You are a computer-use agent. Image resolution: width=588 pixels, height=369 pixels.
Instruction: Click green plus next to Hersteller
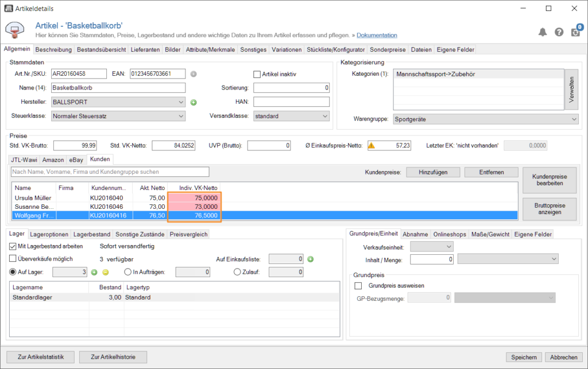click(194, 102)
